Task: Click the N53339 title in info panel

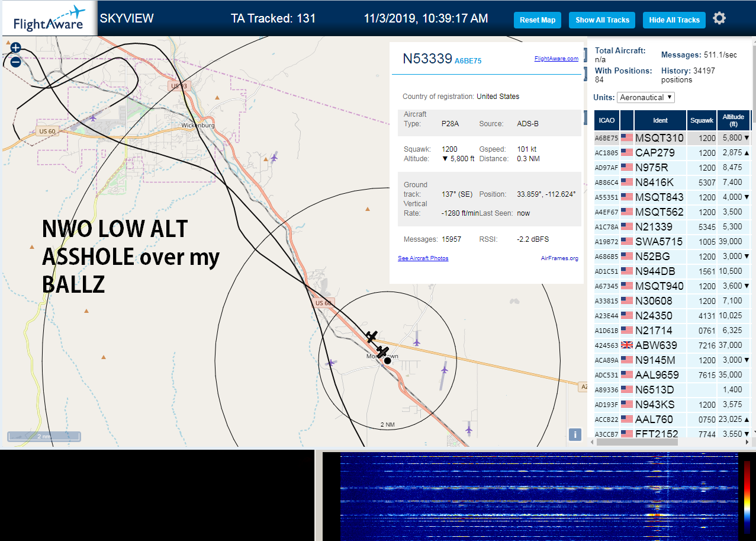Action: [x=427, y=58]
